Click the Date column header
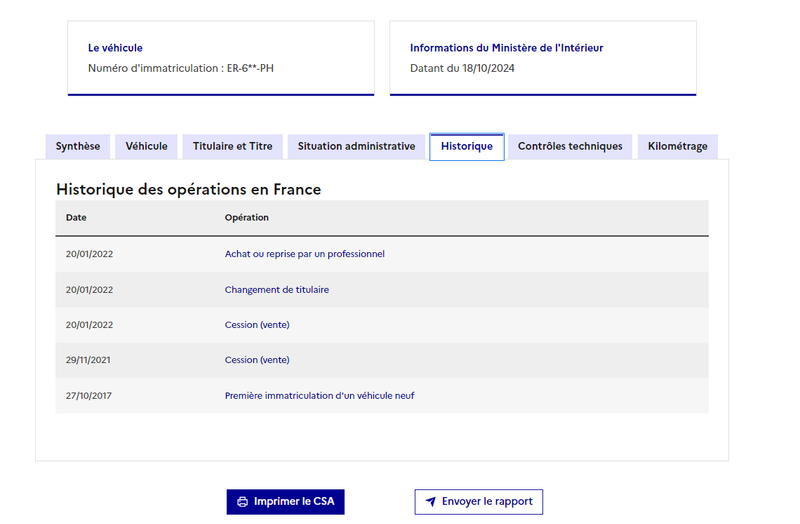The height and width of the screenshot is (524, 800). pyautogui.click(x=76, y=218)
